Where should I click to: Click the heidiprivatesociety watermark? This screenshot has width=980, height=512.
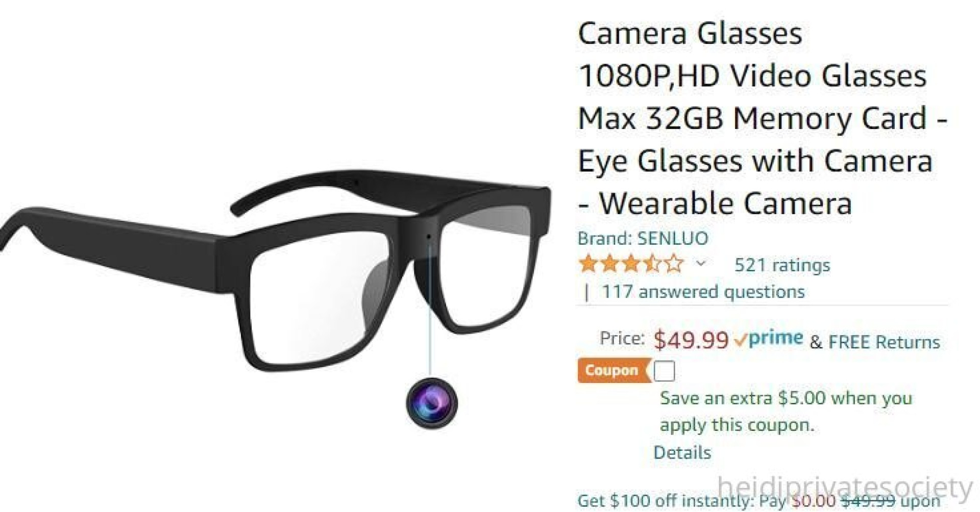(845, 488)
